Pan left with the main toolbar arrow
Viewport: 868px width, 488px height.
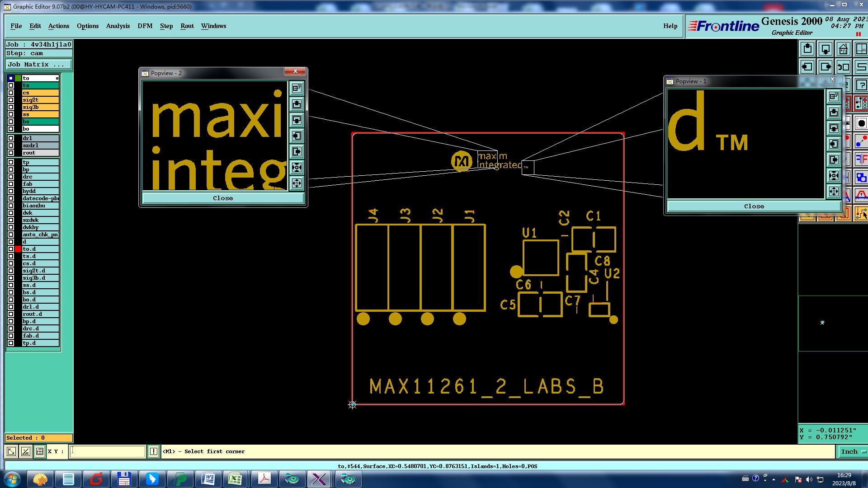coord(807,67)
